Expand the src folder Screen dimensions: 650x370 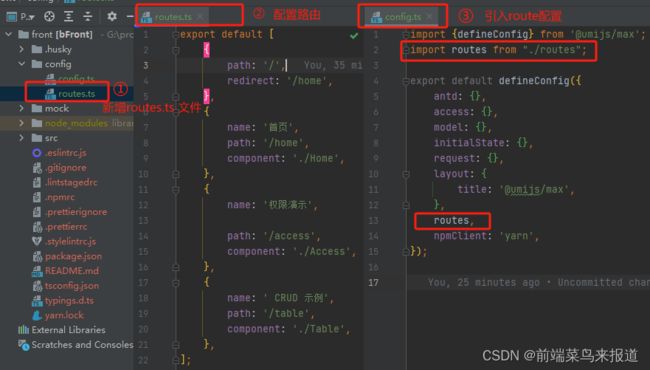(x=22, y=138)
